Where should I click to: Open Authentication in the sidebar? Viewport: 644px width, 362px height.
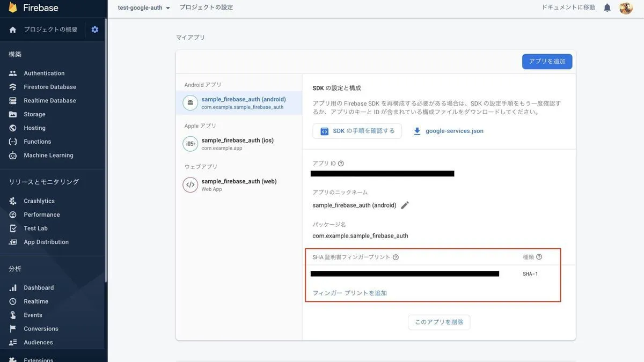click(44, 73)
